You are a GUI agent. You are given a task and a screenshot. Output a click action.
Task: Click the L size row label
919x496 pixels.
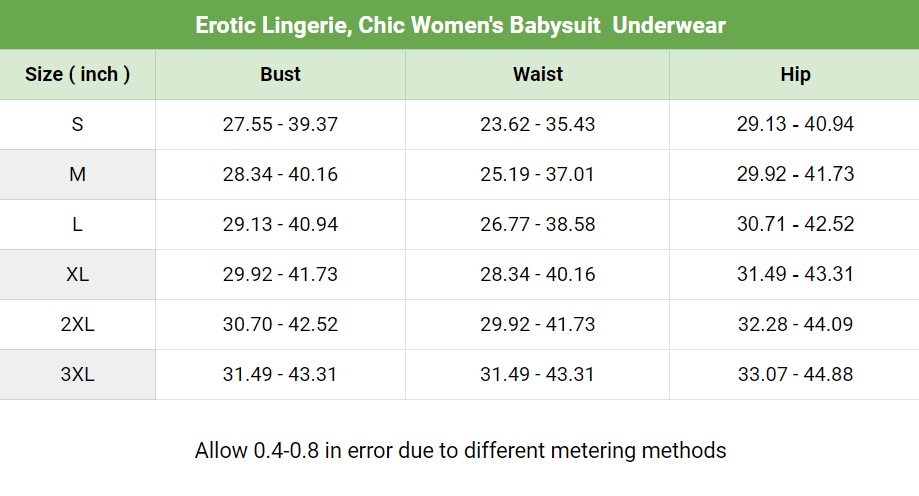point(77,225)
